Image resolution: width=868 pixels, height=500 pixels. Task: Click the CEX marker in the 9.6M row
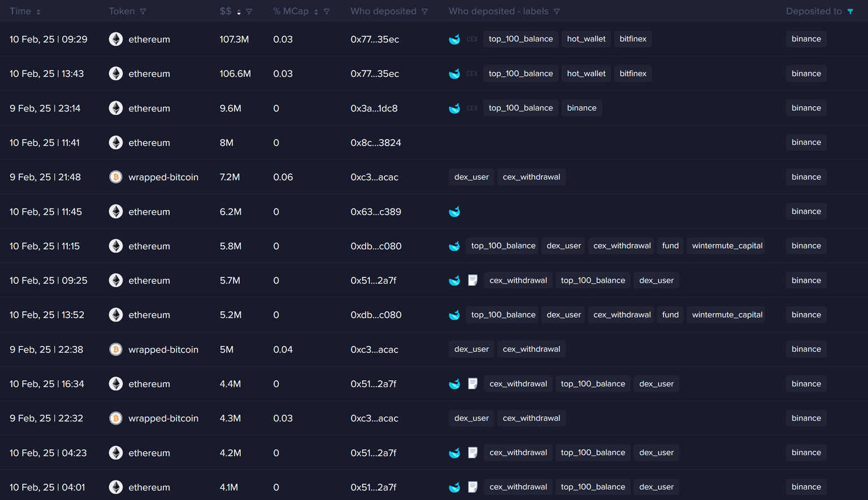pyautogui.click(x=472, y=108)
